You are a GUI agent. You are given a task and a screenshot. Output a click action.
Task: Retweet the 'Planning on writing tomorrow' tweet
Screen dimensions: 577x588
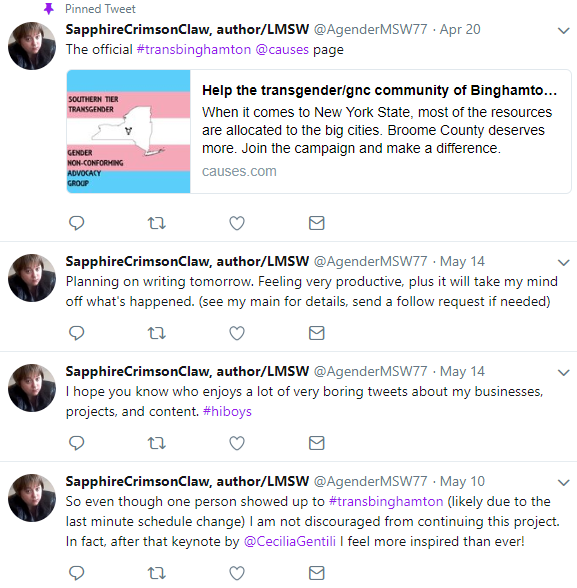coord(157,333)
